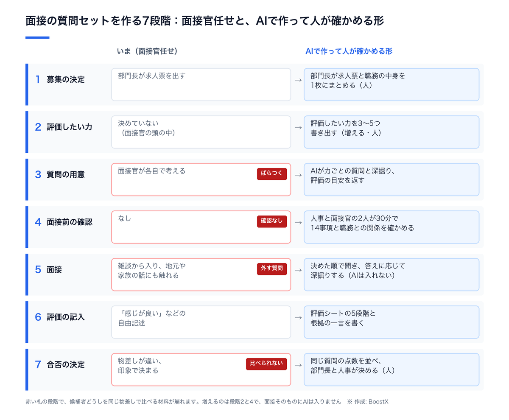Viewport: 509px width, 420px height.
Task: Click the arrow in the 評価したい力 row
Action: point(298,127)
